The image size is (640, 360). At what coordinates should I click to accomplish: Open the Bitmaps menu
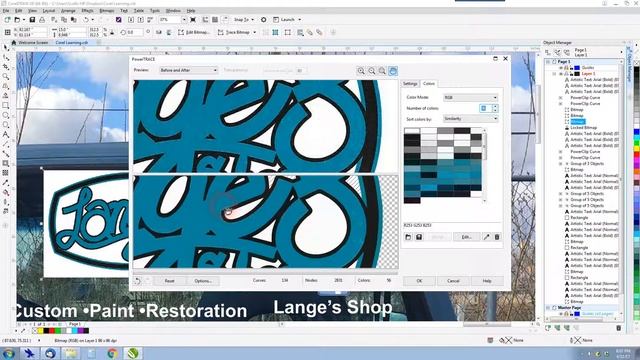pos(107,11)
